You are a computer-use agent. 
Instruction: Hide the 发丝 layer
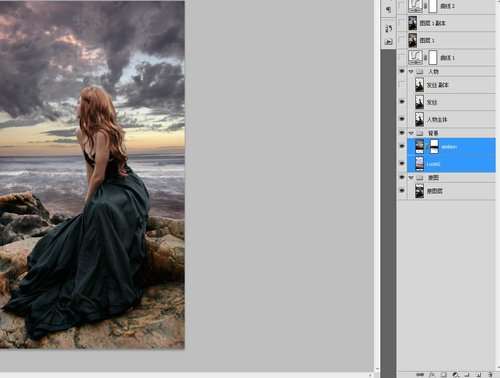[x=402, y=101]
